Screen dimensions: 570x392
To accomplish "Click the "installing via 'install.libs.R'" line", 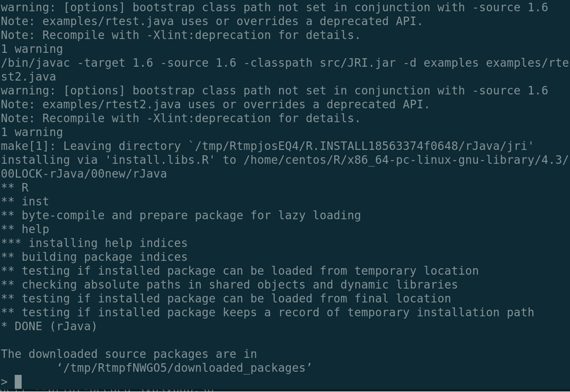I will tap(284, 160).
